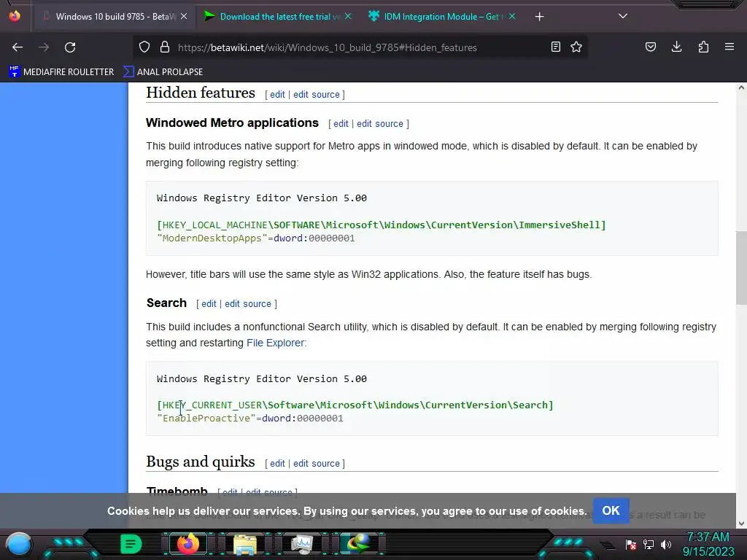Open the Firefox hamburger menu
The height and width of the screenshot is (560, 747).
tap(729, 47)
